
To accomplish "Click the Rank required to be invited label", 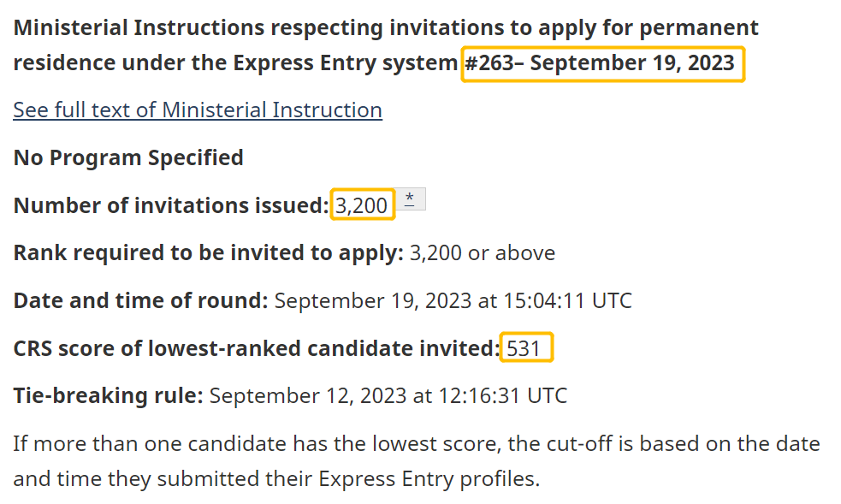I will (208, 253).
